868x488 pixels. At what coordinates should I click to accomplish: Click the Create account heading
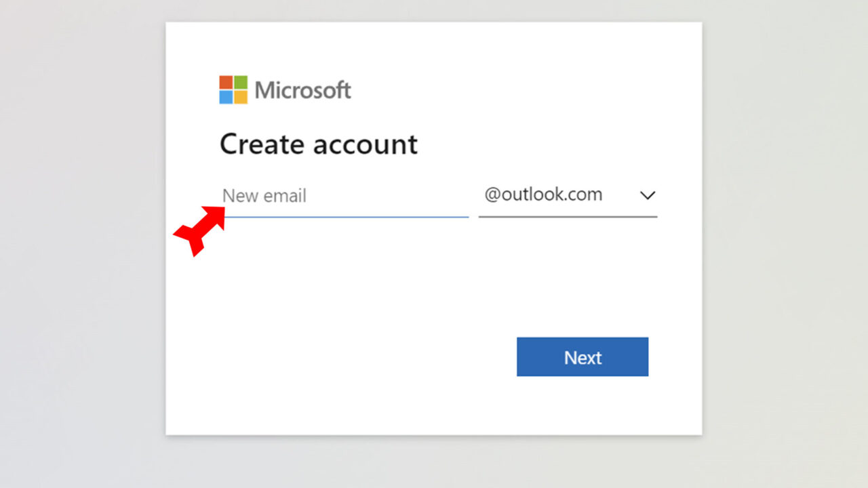318,144
